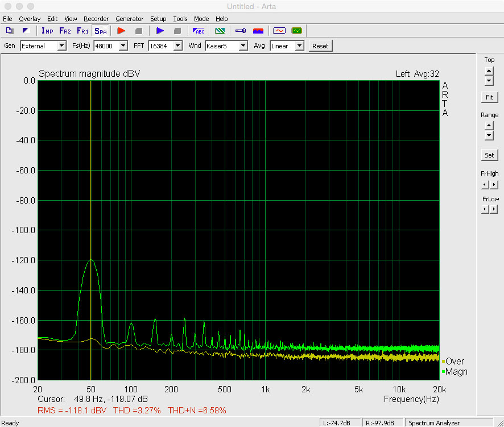Click the ABC text annotation toolbar icon
The image size is (504, 427).
(x=199, y=31)
